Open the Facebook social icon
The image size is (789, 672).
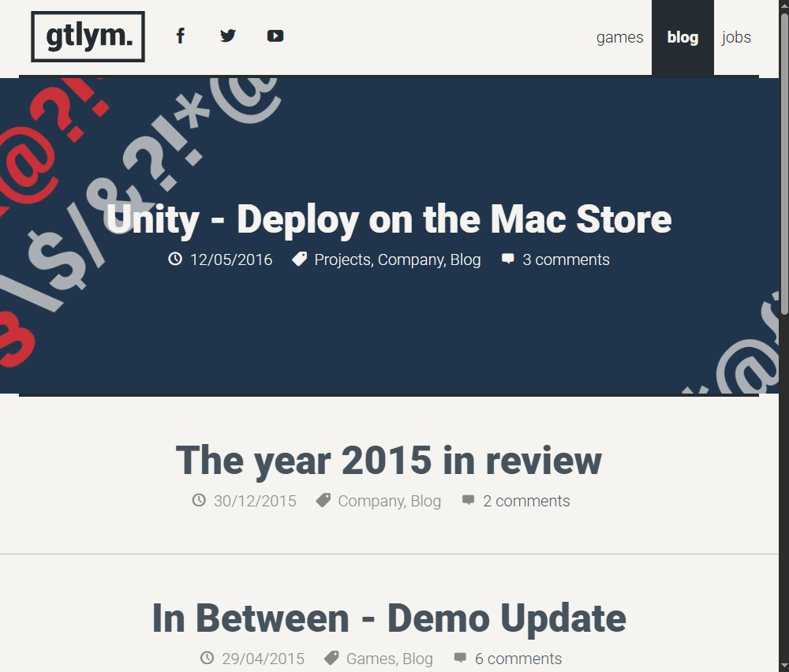(180, 35)
